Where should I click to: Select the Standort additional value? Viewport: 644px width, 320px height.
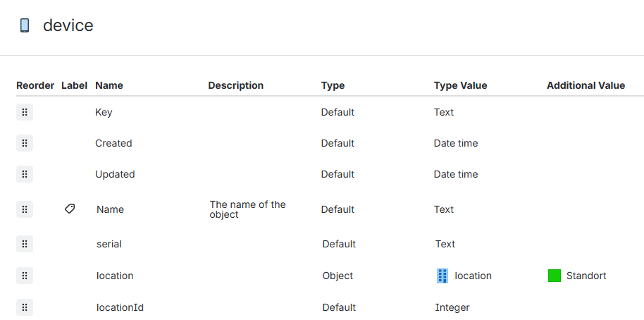coord(586,276)
